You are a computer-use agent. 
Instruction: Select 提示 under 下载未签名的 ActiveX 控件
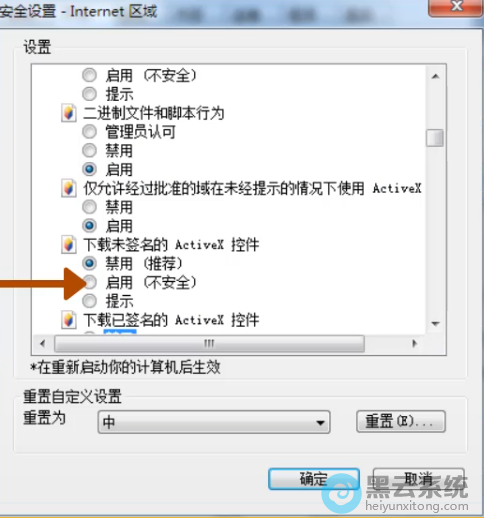(90, 301)
